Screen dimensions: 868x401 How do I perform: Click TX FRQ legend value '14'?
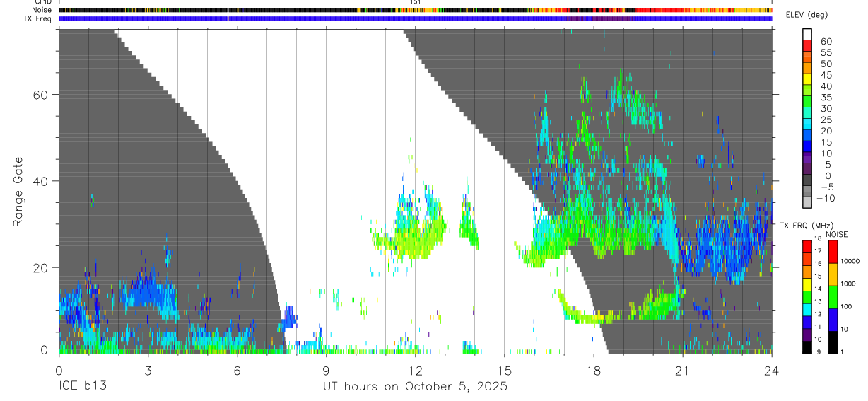(819, 290)
